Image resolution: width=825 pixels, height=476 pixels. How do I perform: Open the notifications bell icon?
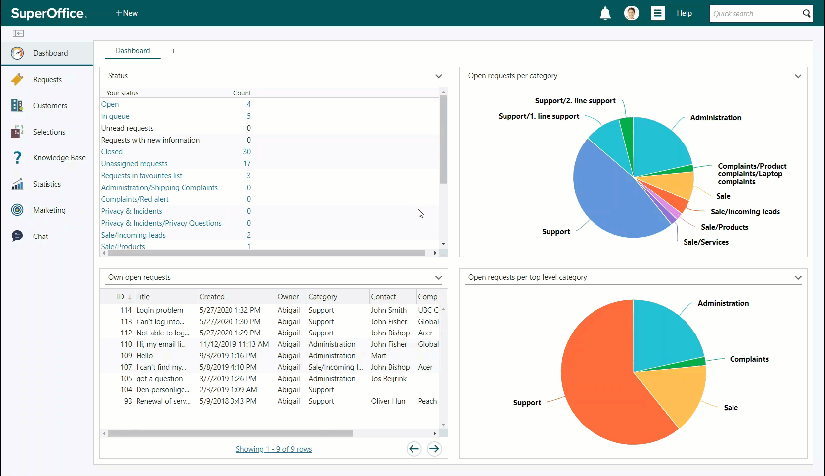(x=605, y=13)
